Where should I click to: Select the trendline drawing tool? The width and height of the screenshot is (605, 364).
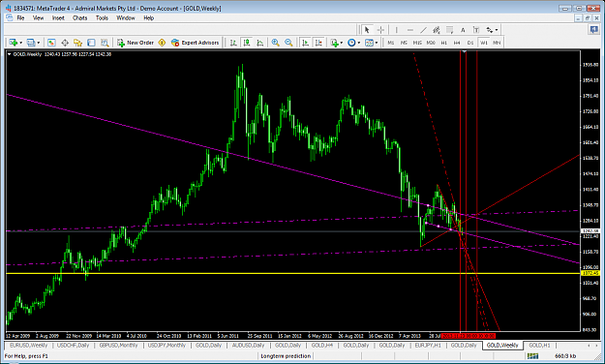pyautogui.click(x=423, y=30)
